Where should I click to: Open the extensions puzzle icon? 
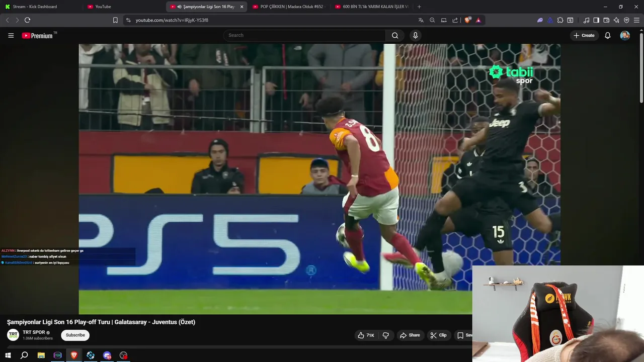click(560, 20)
